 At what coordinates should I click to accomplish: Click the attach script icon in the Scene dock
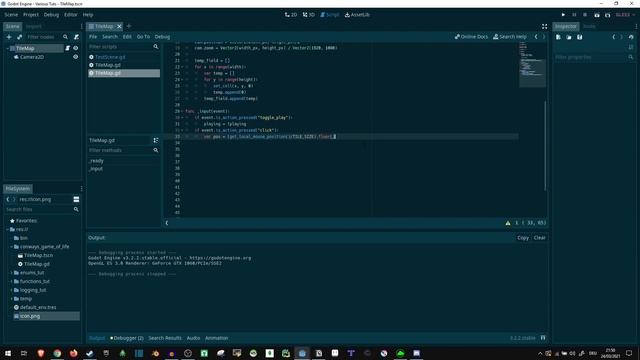[76, 37]
